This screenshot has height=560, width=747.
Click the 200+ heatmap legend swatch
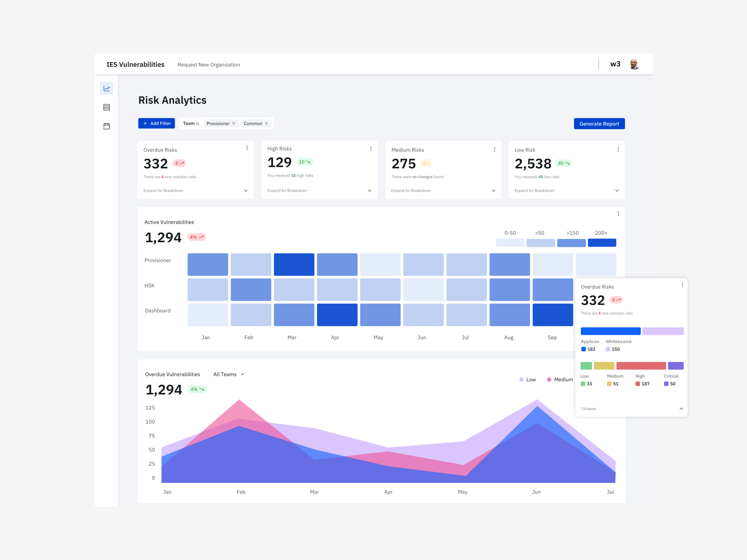pyautogui.click(x=602, y=242)
